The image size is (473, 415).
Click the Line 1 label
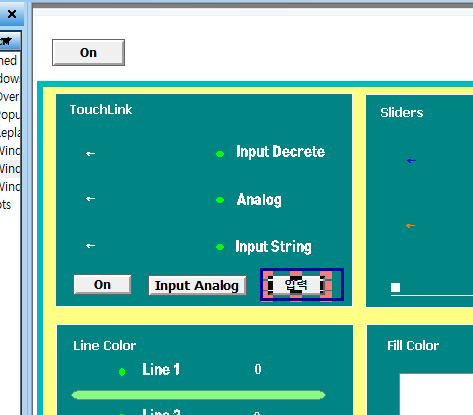[x=161, y=369]
